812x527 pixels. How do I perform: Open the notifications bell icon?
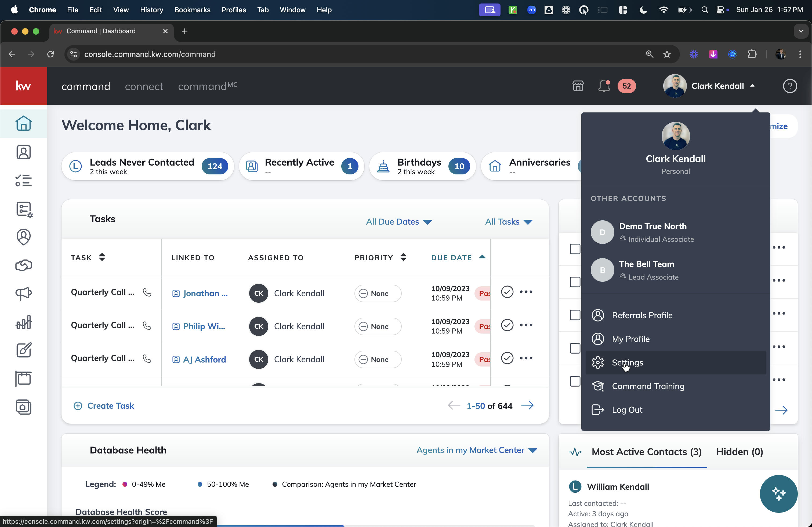click(x=604, y=86)
